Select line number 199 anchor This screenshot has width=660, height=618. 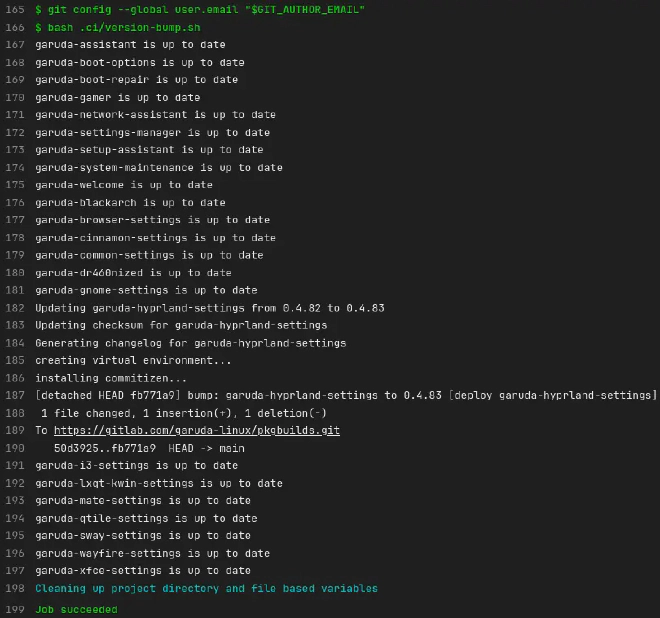pos(13,608)
